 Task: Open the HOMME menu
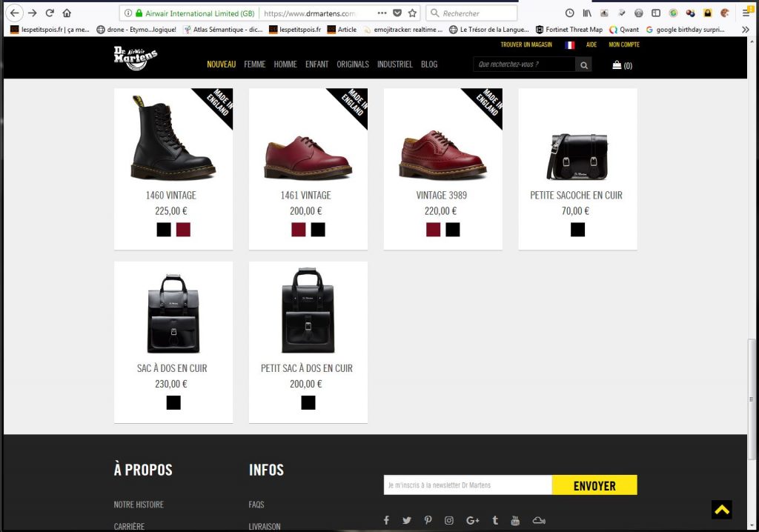coord(285,64)
